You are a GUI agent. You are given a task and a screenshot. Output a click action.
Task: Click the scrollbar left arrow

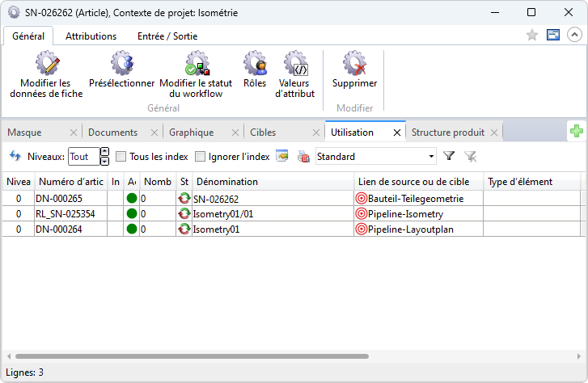(x=9, y=356)
